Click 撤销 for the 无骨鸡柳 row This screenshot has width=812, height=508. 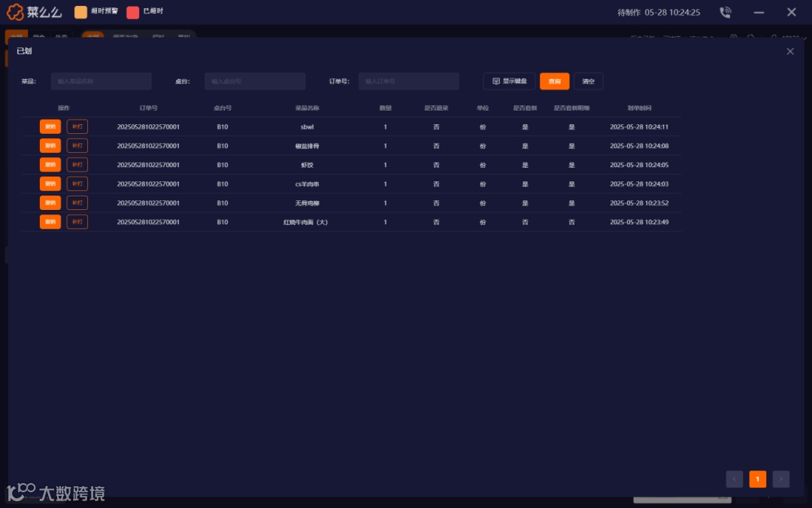(50, 202)
